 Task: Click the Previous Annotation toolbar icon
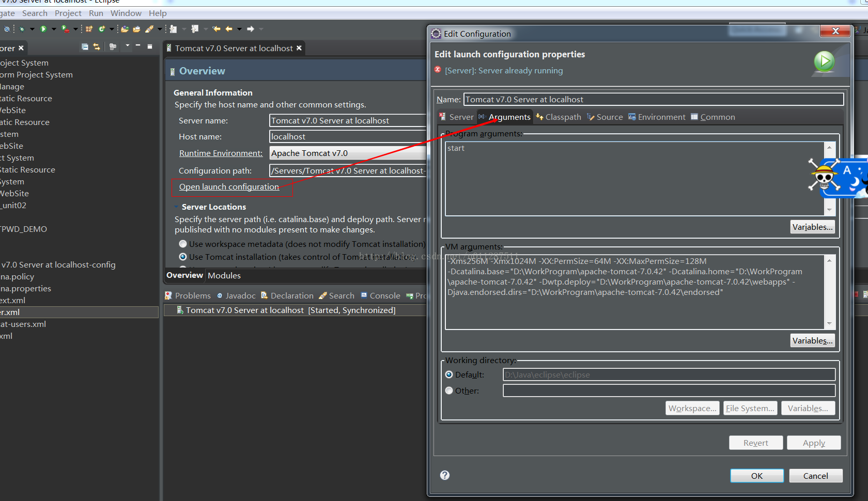pyautogui.click(x=195, y=29)
